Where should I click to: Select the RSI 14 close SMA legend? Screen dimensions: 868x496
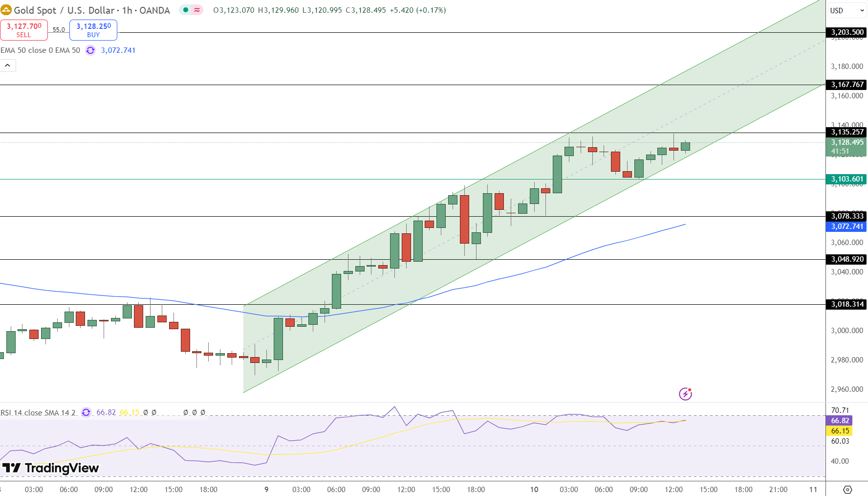coord(38,413)
